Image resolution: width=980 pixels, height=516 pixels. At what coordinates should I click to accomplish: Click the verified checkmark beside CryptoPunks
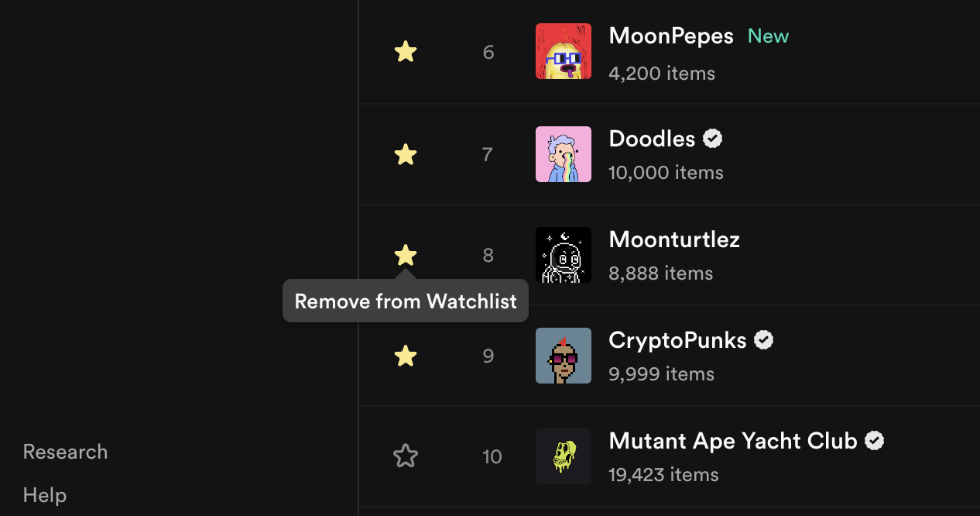(763, 339)
